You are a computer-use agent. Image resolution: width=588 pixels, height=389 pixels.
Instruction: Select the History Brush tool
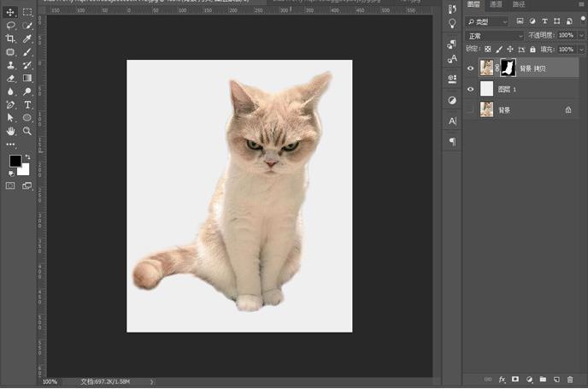coord(27,65)
